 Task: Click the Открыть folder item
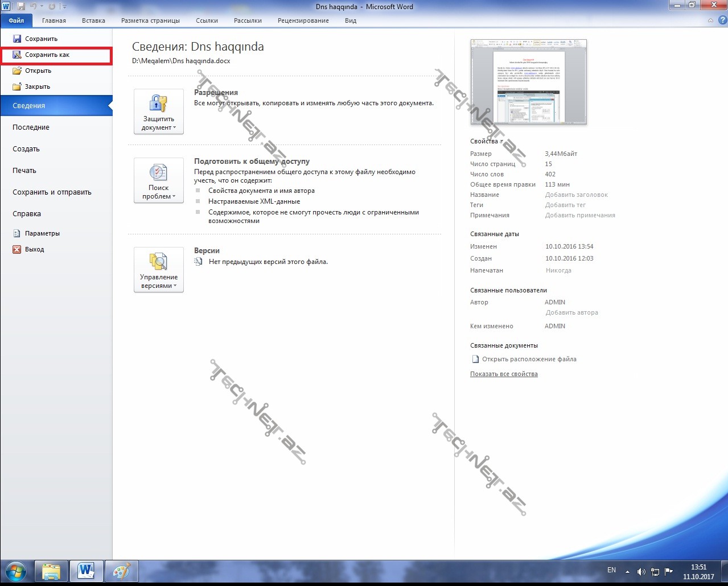coord(38,71)
